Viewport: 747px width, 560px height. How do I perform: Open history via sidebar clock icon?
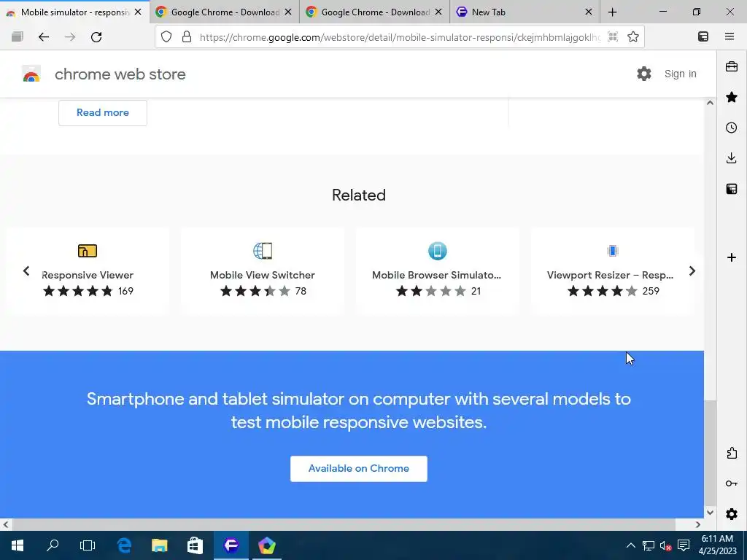point(732,128)
